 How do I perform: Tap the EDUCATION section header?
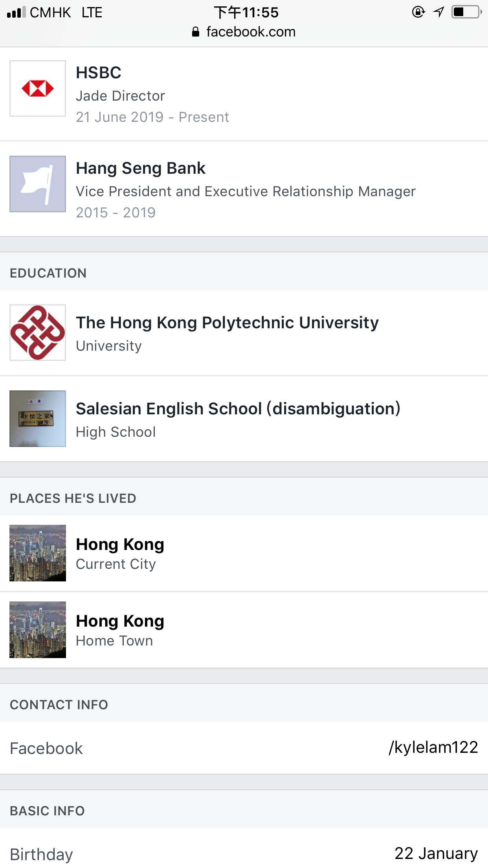(x=48, y=273)
